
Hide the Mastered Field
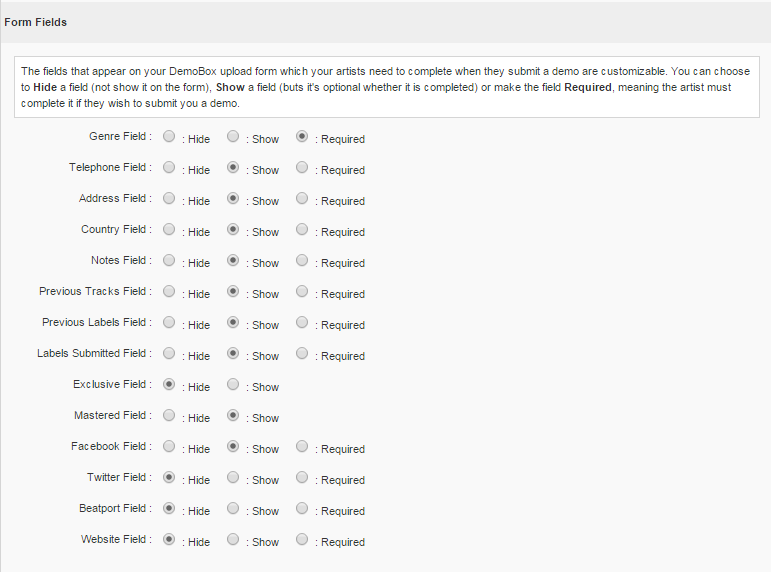(x=169, y=415)
